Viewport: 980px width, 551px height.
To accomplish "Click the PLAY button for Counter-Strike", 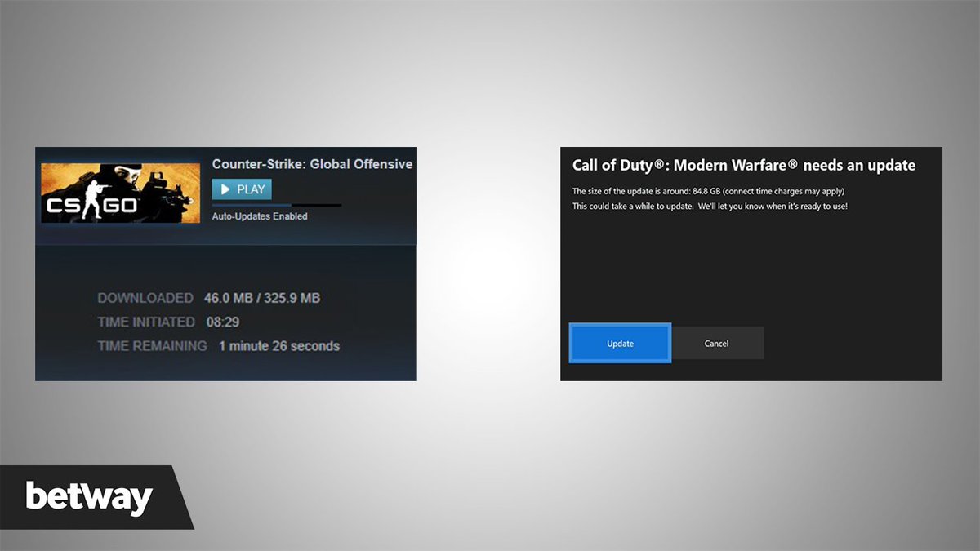I will coord(242,189).
